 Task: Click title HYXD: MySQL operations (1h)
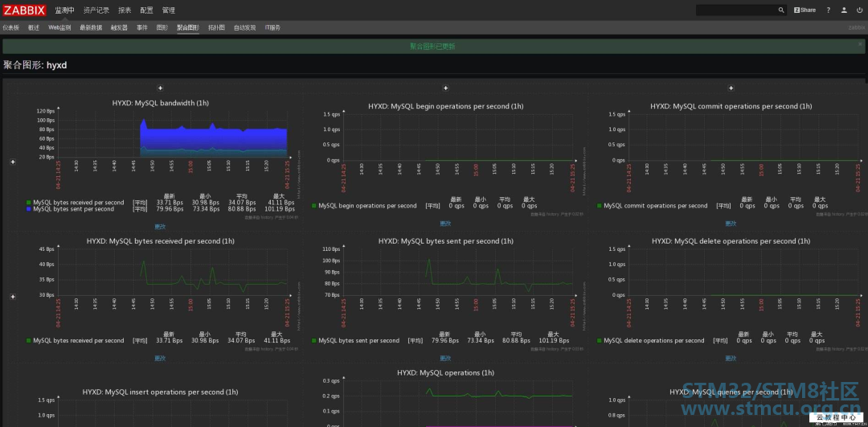[445, 373]
